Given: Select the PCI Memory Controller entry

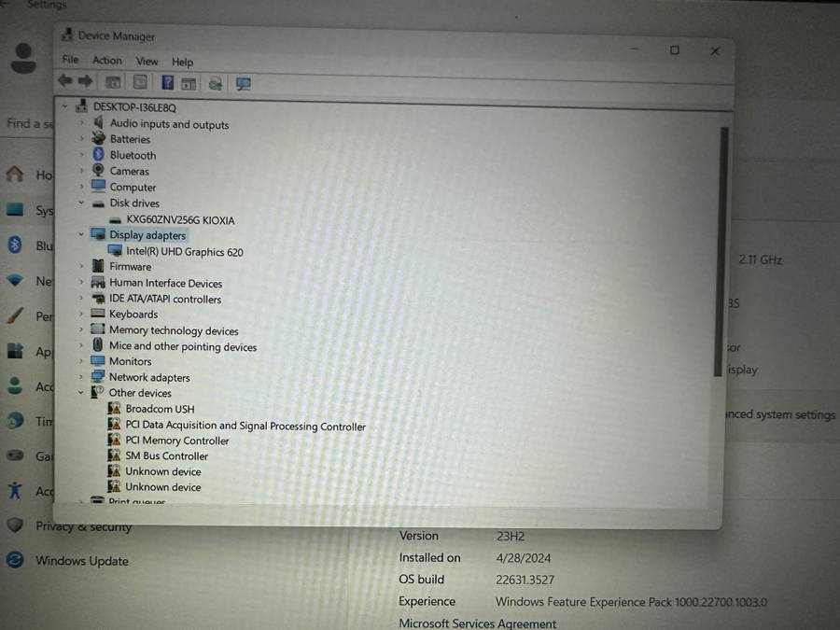Looking at the screenshot, I should pyautogui.click(x=176, y=441).
